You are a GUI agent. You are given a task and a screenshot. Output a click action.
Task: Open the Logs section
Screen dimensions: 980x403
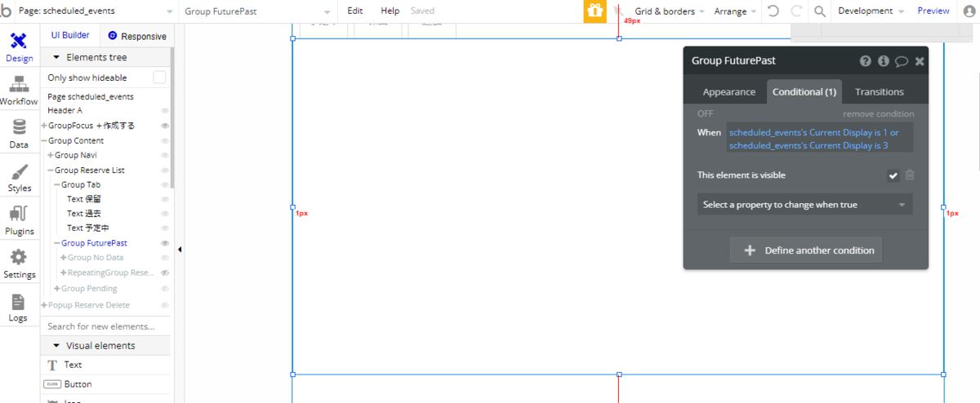[x=20, y=307]
